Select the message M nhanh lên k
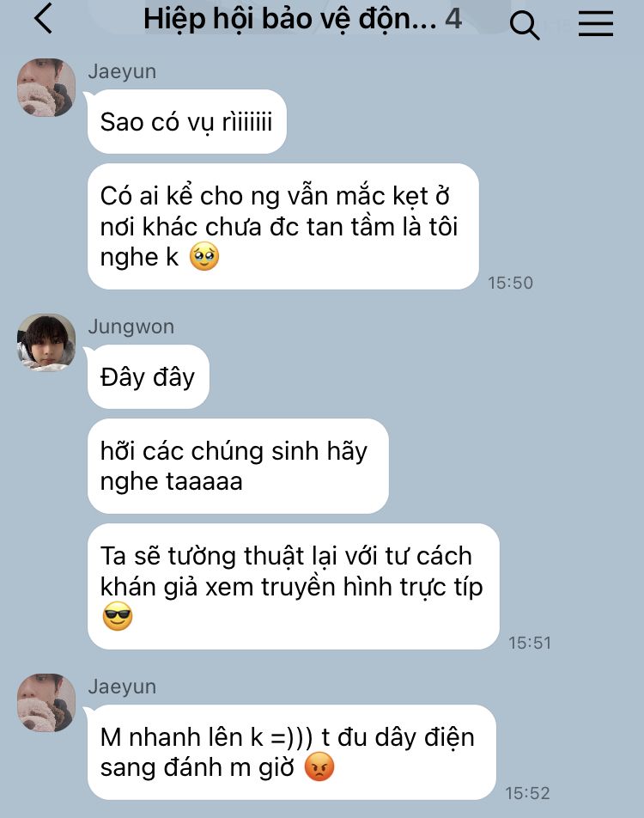 291,752
